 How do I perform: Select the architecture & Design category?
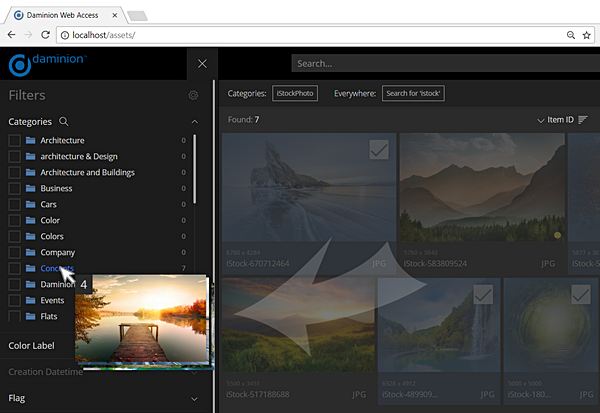tap(79, 157)
